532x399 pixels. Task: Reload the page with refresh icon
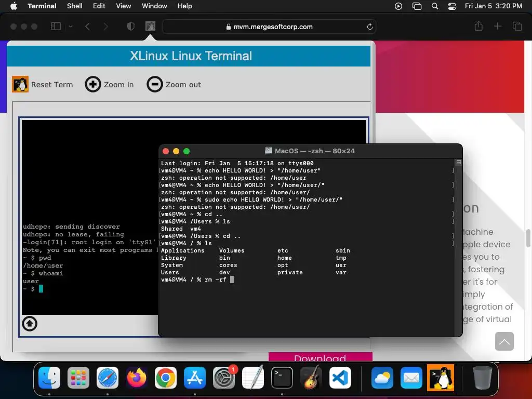(x=370, y=26)
